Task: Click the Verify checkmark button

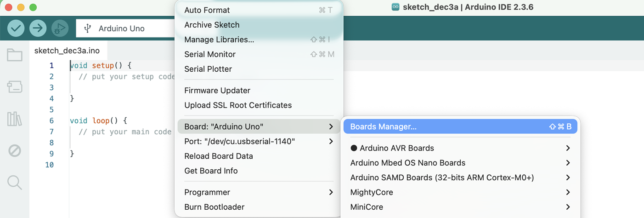Action: (x=16, y=29)
